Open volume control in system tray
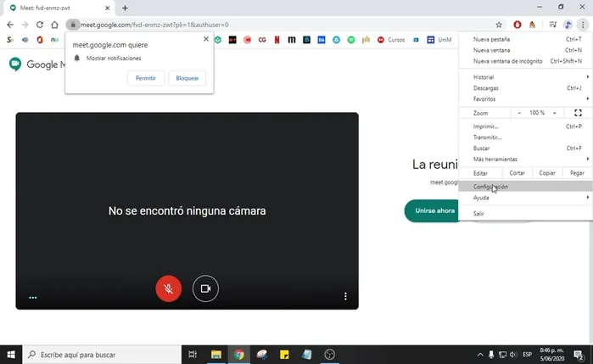This screenshot has height=364, width=593. 513,355
